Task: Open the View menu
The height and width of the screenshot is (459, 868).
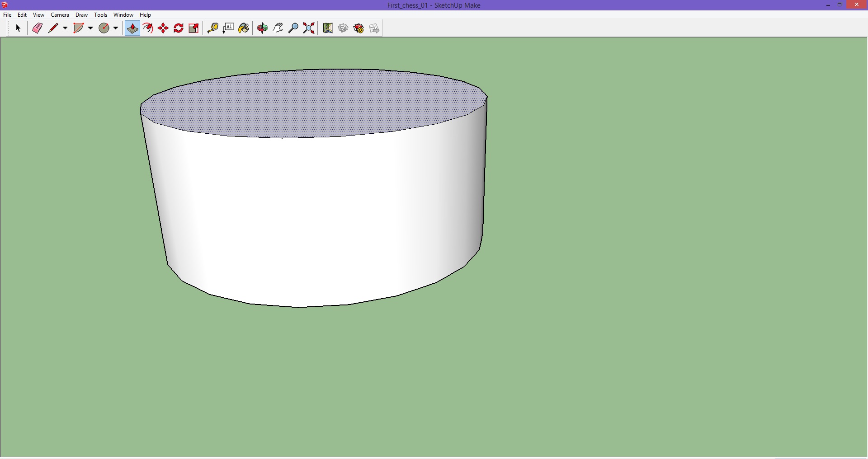Action: 39,15
